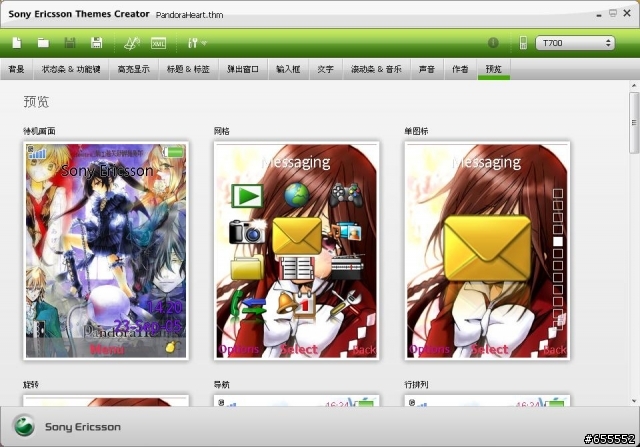The image size is (640, 447).
Task: Open the image editor pencil tool
Action: pos(132,43)
